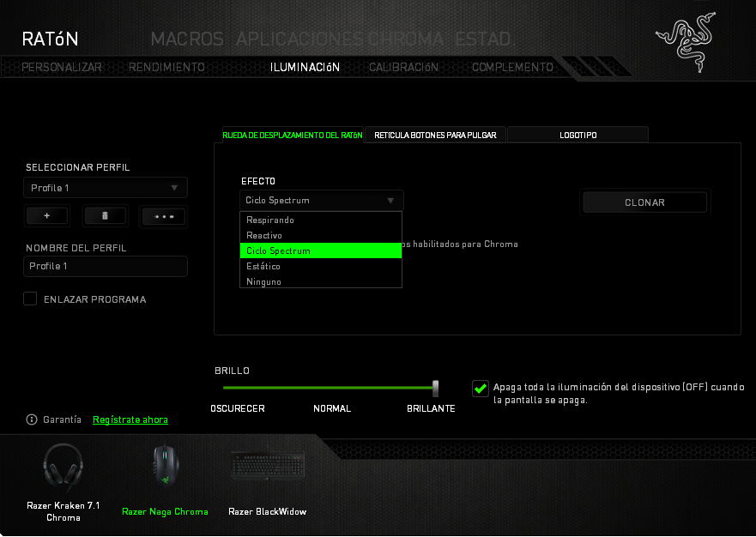
Task: Select the Razer Naga Chroma mouse icon
Action: pos(166,466)
